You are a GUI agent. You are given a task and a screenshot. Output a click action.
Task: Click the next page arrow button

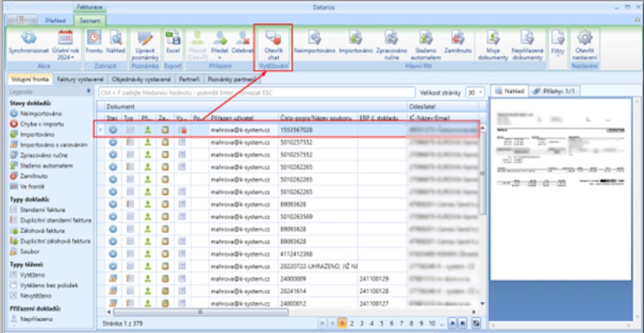(x=452, y=323)
